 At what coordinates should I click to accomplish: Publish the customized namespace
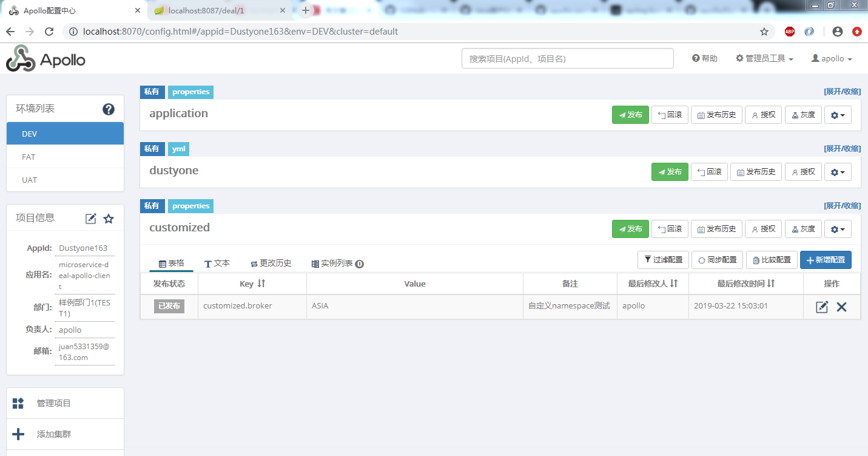[x=630, y=229]
